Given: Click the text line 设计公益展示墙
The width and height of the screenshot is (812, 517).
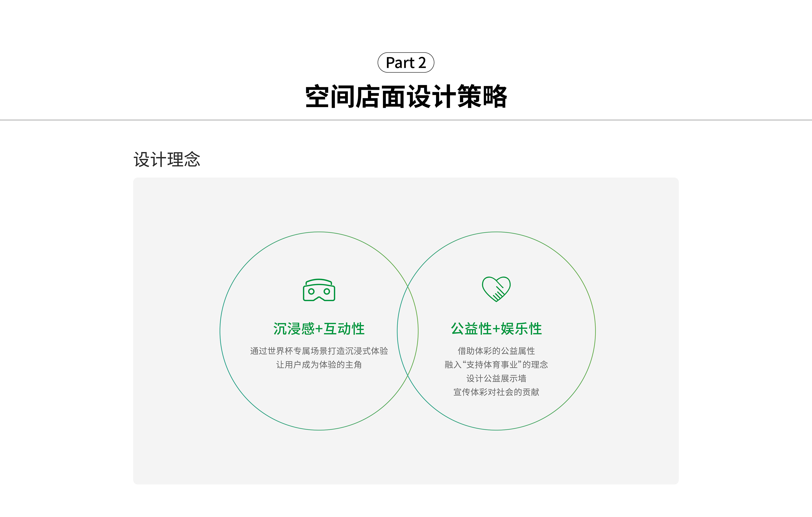Looking at the screenshot, I should click(496, 379).
